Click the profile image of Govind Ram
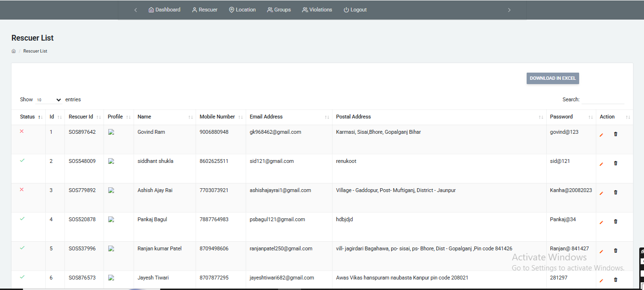644x290 pixels. (x=111, y=132)
